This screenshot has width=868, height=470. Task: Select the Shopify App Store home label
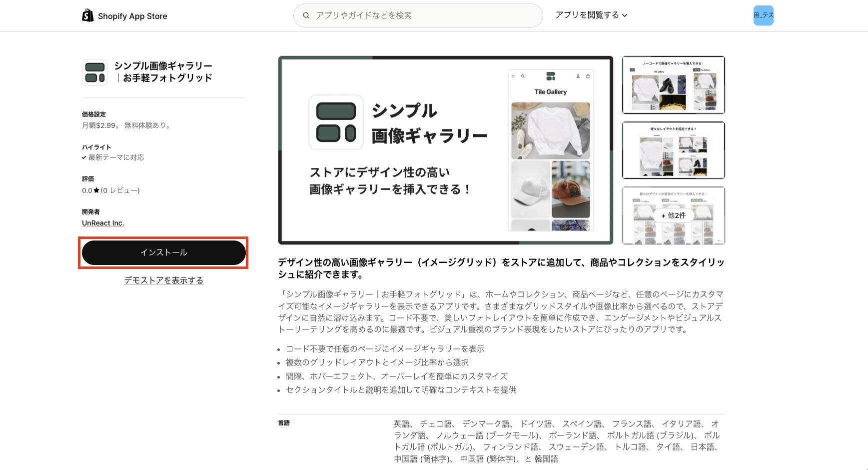tap(132, 15)
